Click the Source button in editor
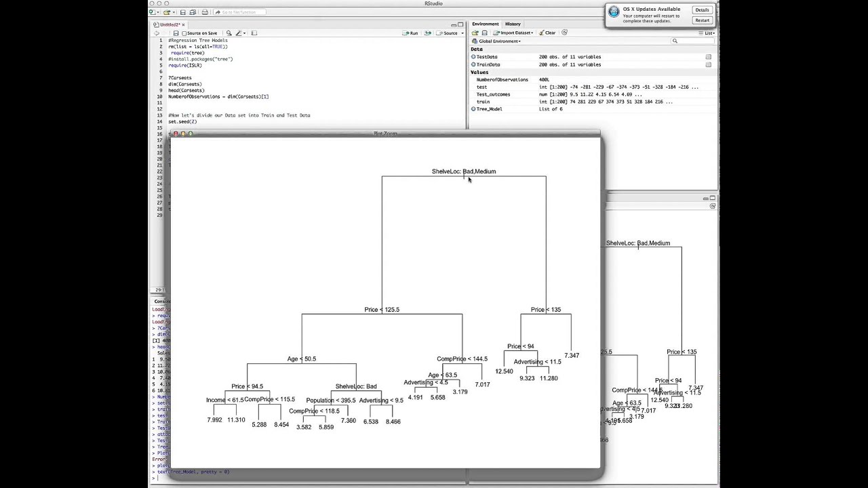The width and height of the screenshot is (868, 488). pos(448,33)
